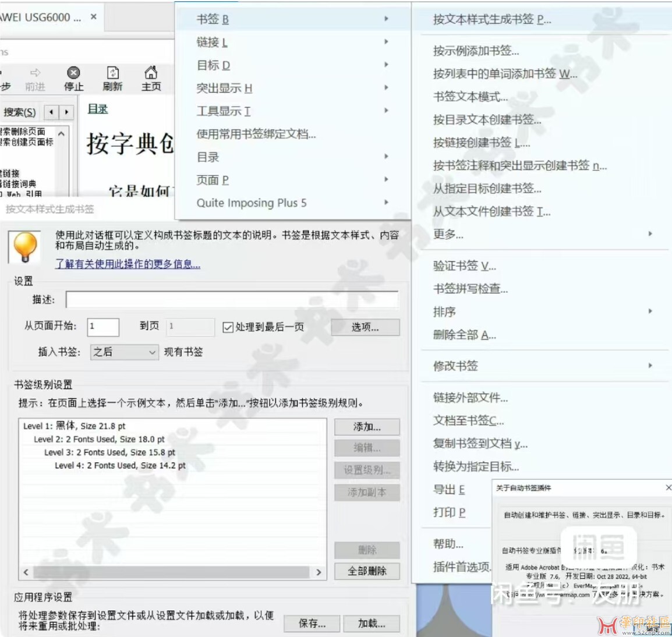Viewport: 672px width, 637px height.
Task: Click the 全部删除 button
Action: tap(367, 571)
